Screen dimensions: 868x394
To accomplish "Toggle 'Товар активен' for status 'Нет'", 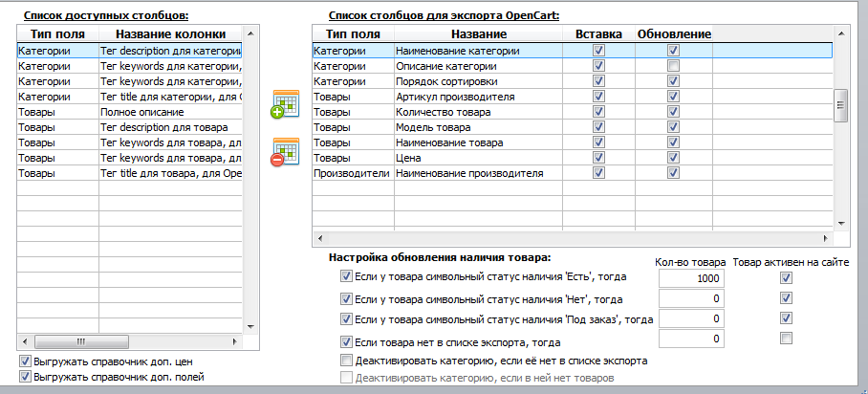I will (x=786, y=298).
